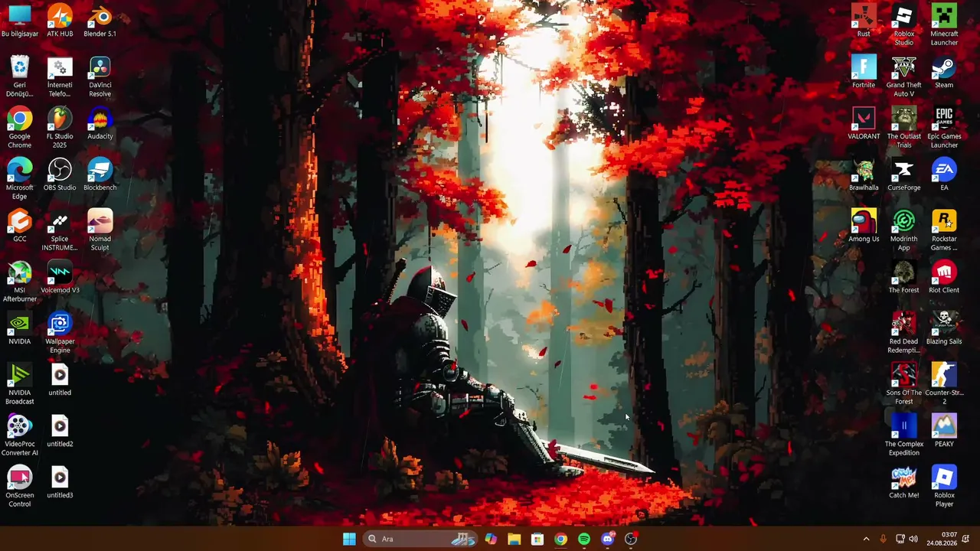The image size is (980, 551).
Task: Click the Ara taskbar search box
Action: (x=421, y=539)
